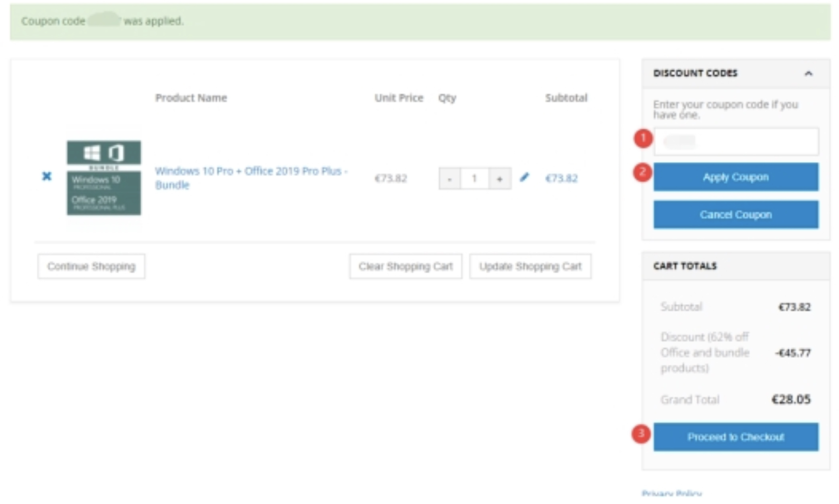Increase quantity with the plus button
Image resolution: width=839 pixels, height=504 pixels.
coord(499,179)
